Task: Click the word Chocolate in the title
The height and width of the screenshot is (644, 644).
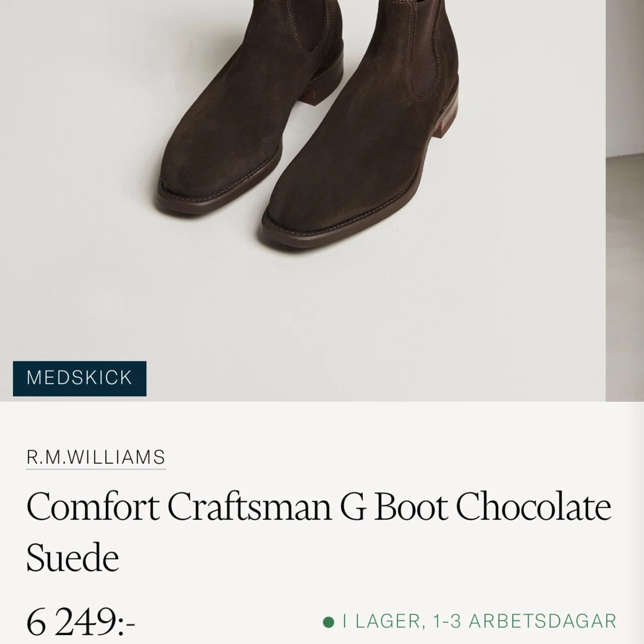Action: click(534, 506)
